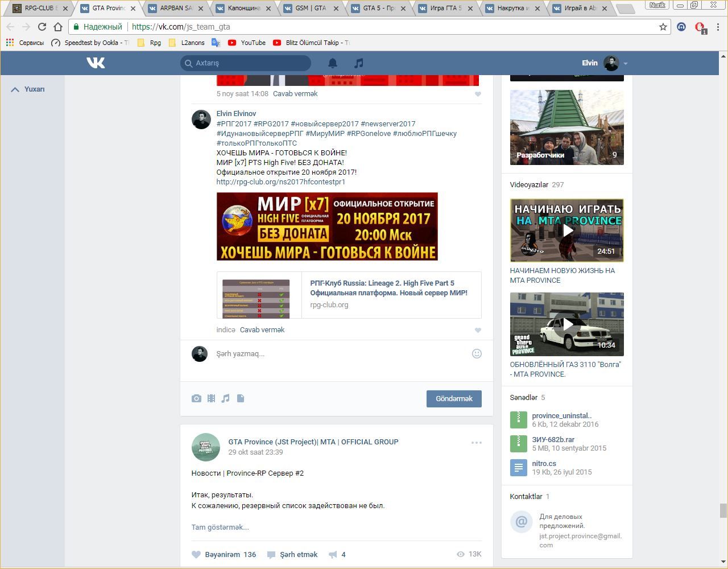Open the Google Translate bookmark icon

216,43
